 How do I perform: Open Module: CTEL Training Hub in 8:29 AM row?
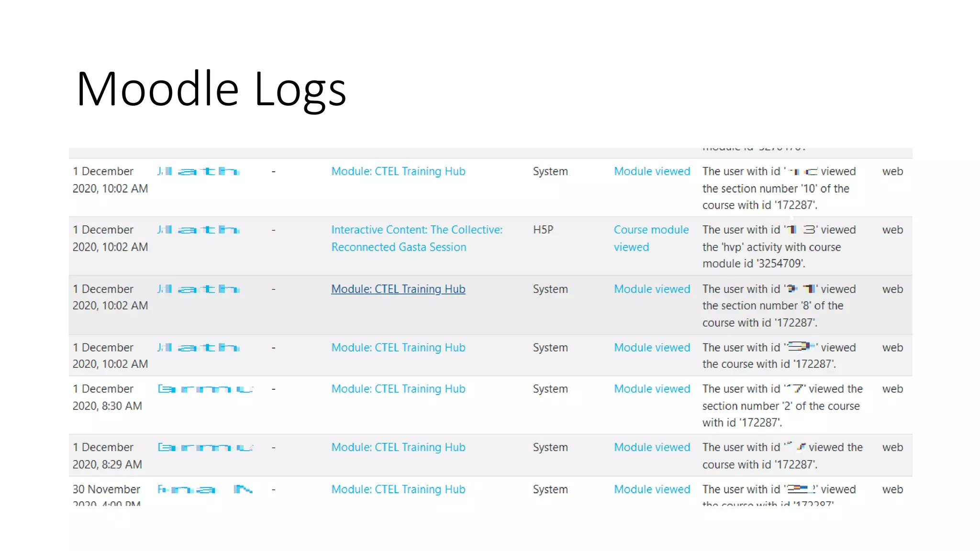(398, 447)
